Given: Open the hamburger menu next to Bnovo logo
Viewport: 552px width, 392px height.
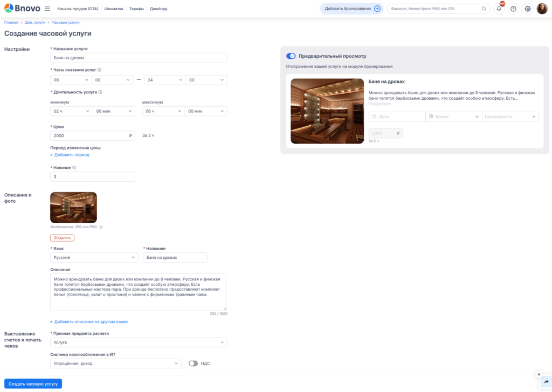Looking at the screenshot, I should pyautogui.click(x=47, y=9).
